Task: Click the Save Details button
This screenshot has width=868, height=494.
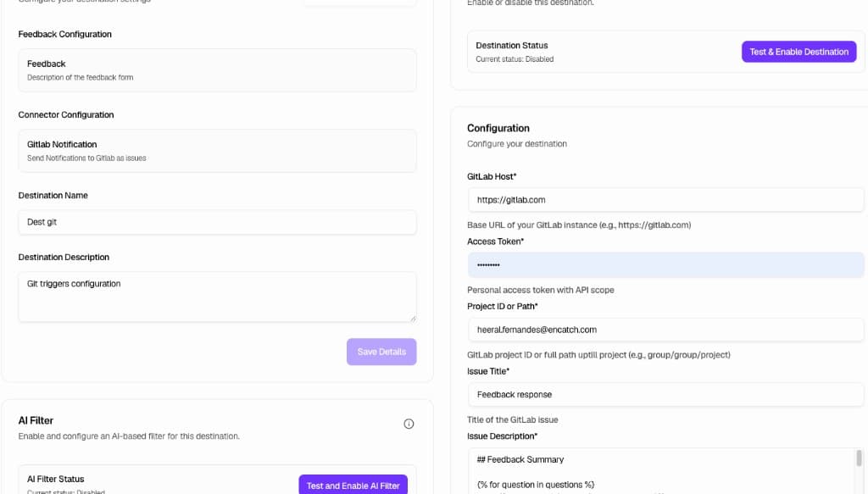Action: (381, 352)
